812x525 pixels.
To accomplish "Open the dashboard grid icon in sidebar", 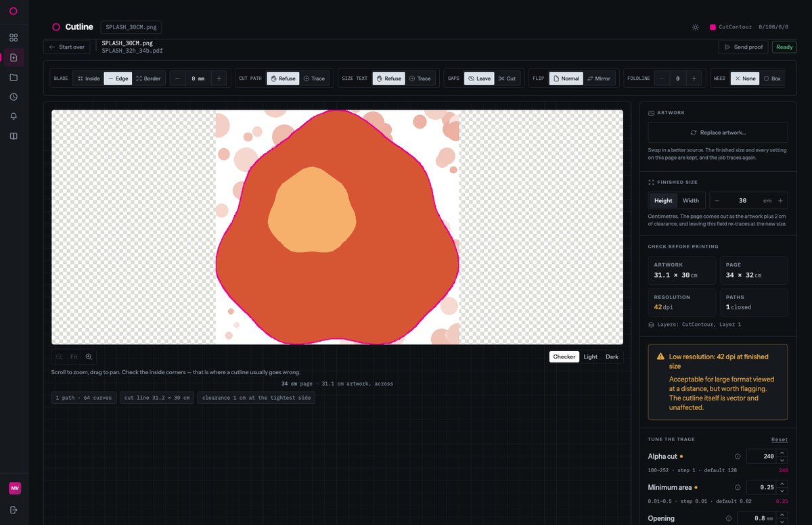I will tap(14, 38).
